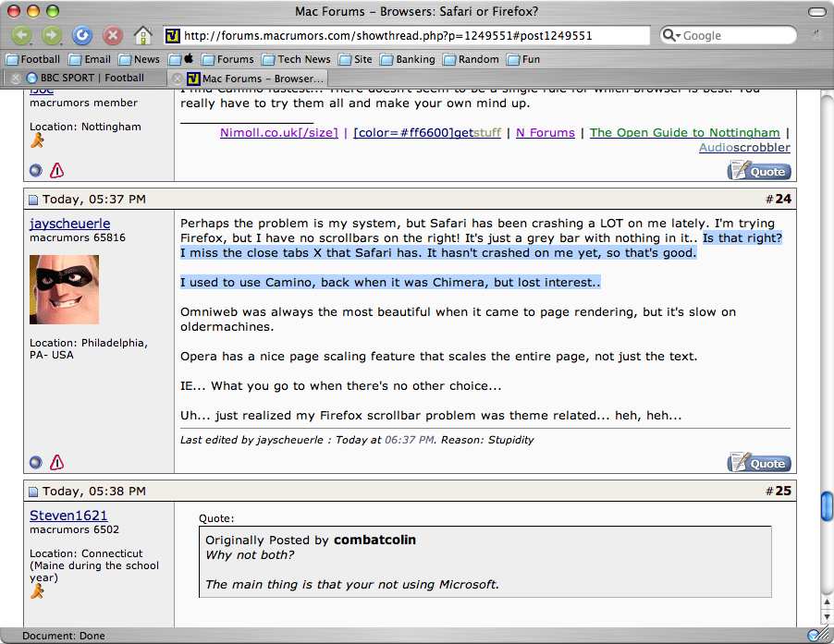Follow the getstuff signature link
The height and width of the screenshot is (644, 834).
427,133
